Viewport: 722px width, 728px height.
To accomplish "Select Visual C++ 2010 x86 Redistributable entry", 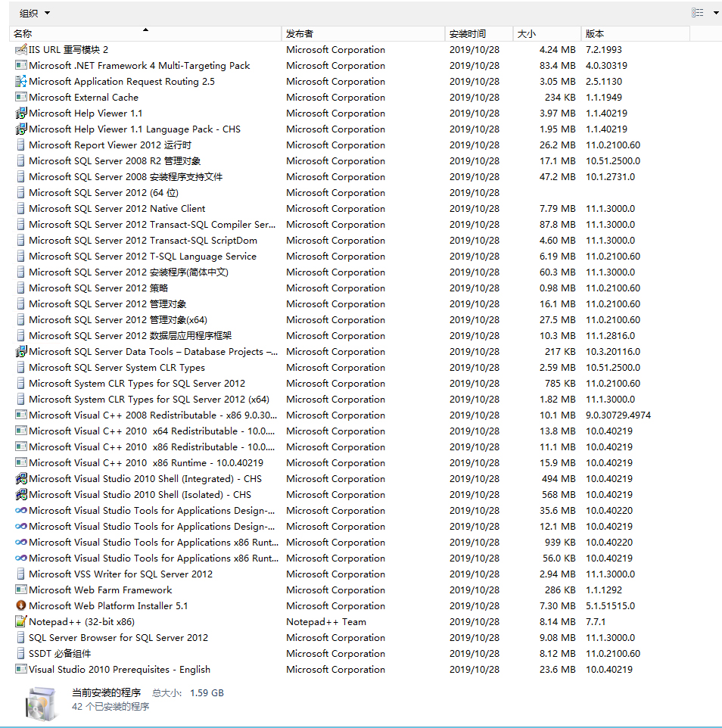I will click(x=152, y=446).
